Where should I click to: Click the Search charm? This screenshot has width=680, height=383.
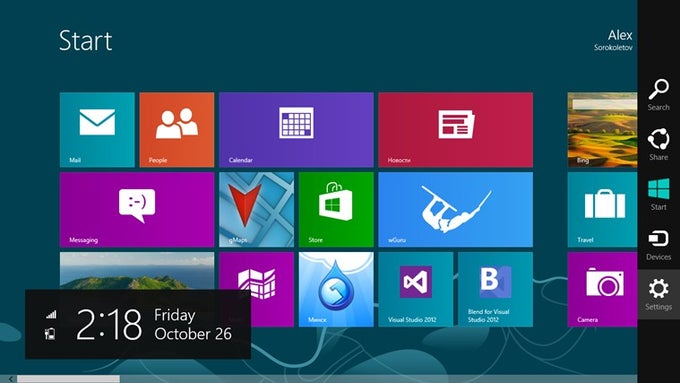[x=659, y=95]
